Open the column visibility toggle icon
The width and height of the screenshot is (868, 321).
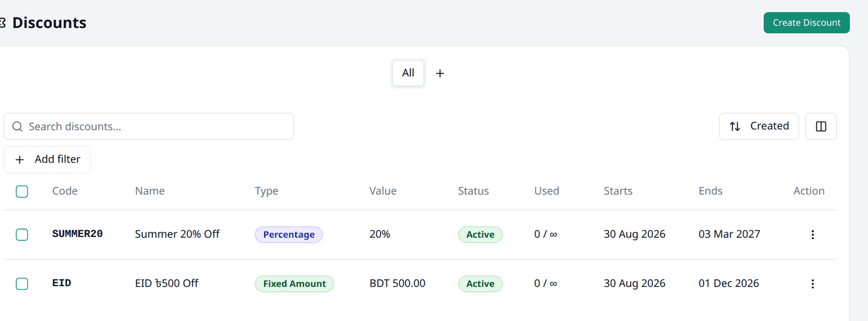(821, 126)
